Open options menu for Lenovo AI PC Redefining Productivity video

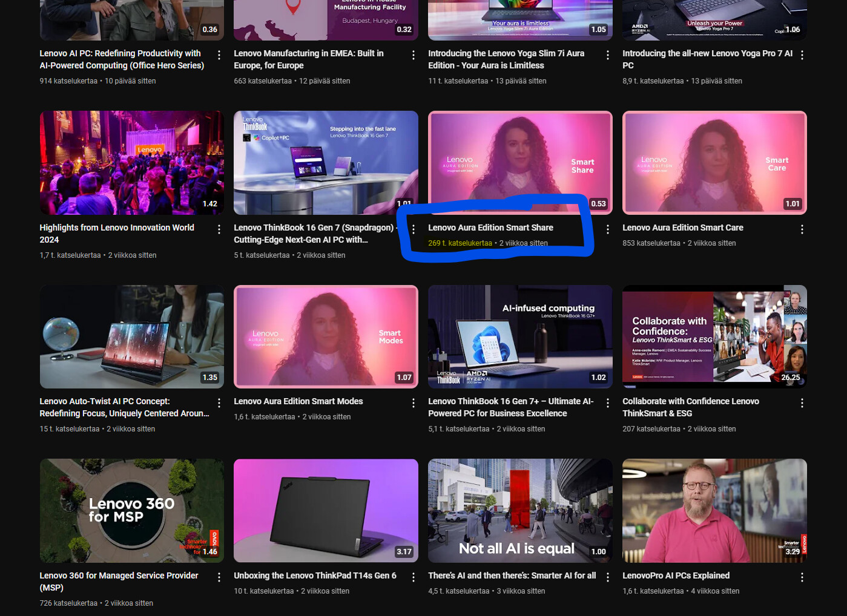pos(219,55)
